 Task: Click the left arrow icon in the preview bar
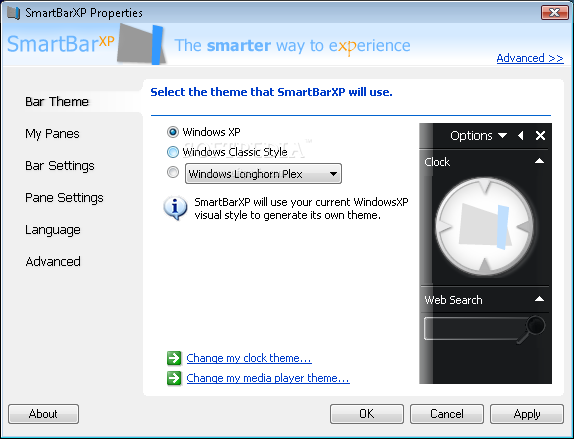tap(521, 136)
